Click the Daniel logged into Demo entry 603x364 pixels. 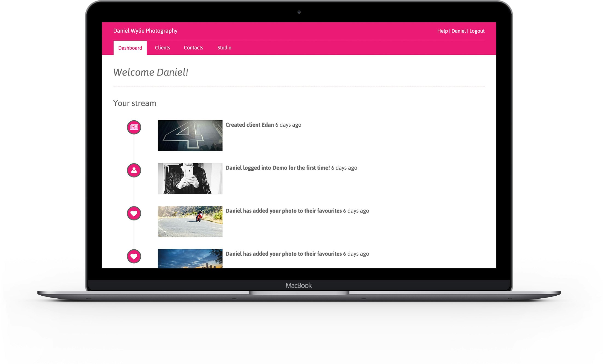[277, 168]
